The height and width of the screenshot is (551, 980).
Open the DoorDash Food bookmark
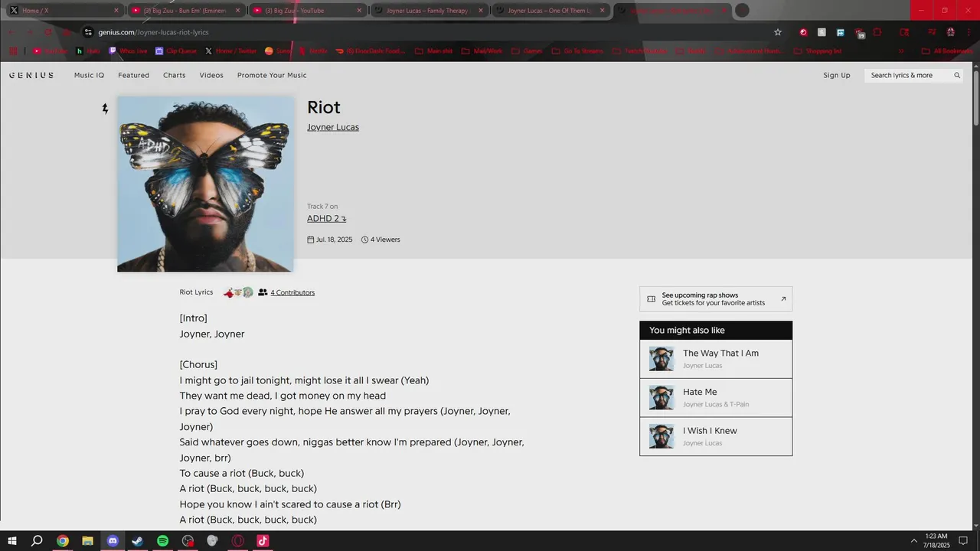(x=371, y=51)
